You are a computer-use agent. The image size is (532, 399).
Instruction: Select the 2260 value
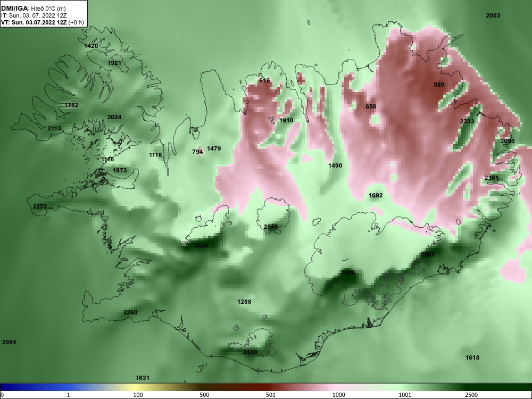tap(130, 312)
